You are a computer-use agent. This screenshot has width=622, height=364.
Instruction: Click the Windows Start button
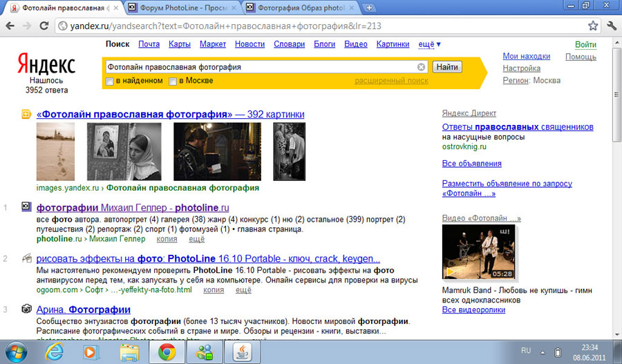click(x=15, y=352)
